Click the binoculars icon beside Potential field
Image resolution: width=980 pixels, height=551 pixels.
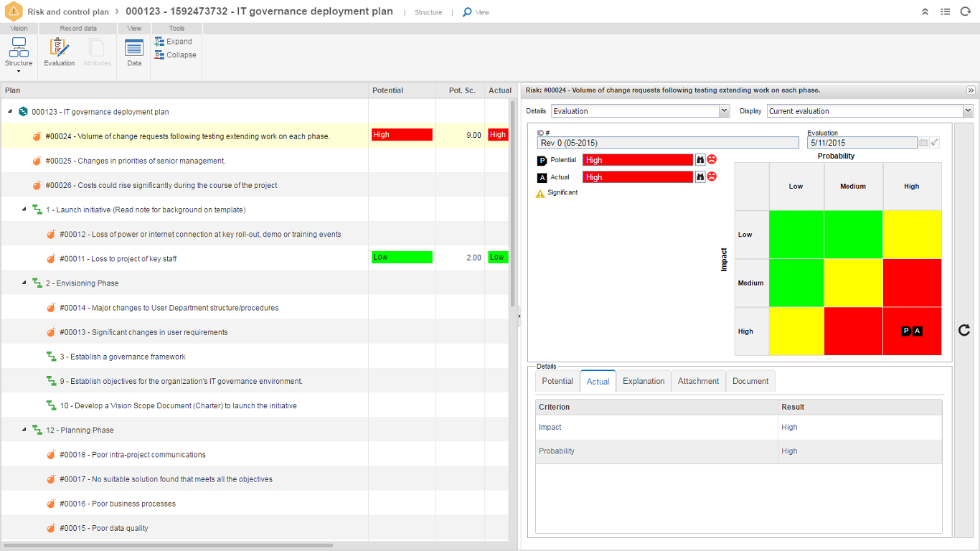tap(700, 160)
